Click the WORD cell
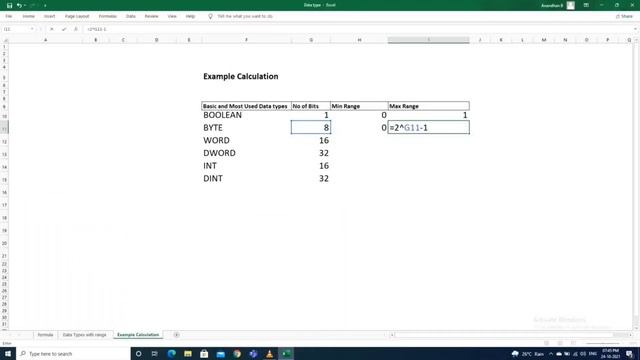The height and width of the screenshot is (360, 640). coord(246,140)
